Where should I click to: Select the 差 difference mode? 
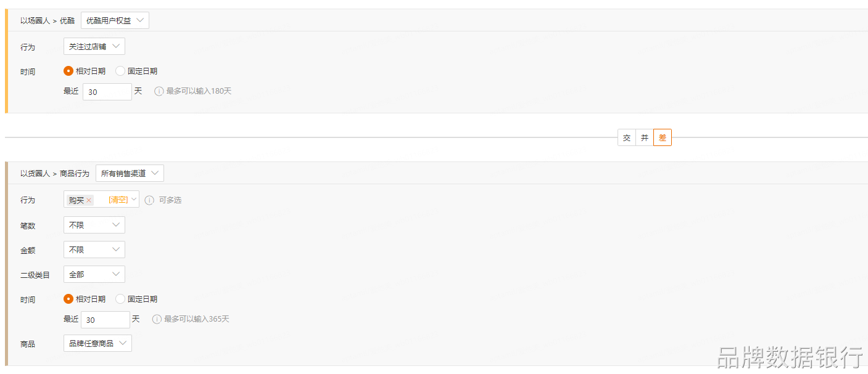click(x=663, y=137)
